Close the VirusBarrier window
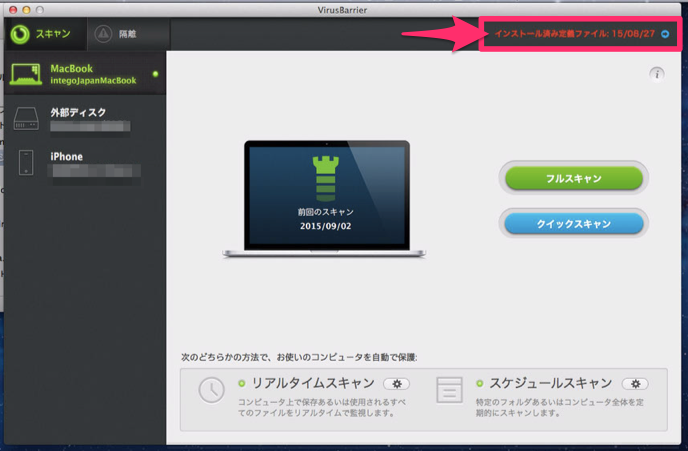The width and height of the screenshot is (688, 451). (x=13, y=10)
